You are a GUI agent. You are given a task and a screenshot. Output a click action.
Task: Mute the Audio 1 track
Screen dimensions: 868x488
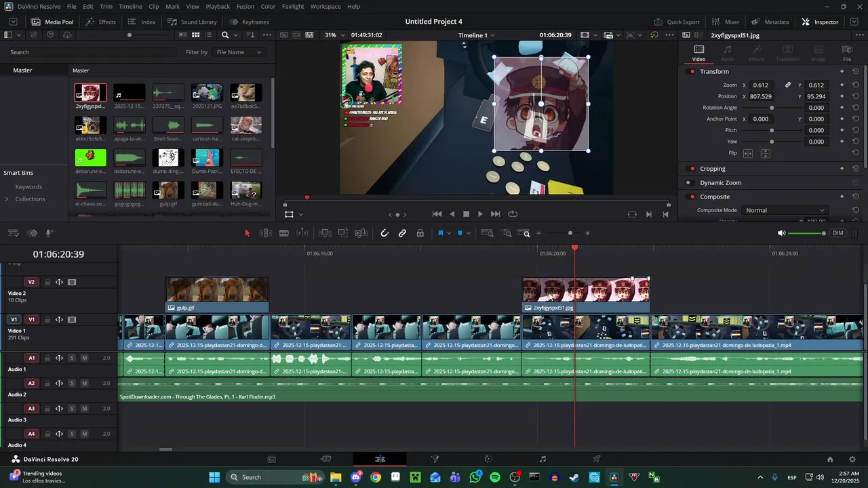point(85,358)
